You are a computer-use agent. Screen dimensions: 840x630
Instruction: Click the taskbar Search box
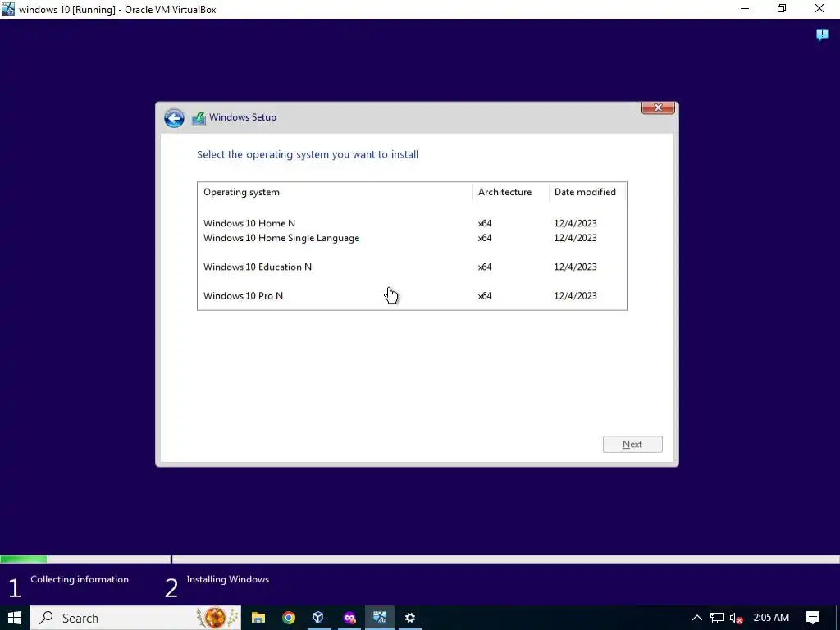pyautogui.click(x=135, y=618)
